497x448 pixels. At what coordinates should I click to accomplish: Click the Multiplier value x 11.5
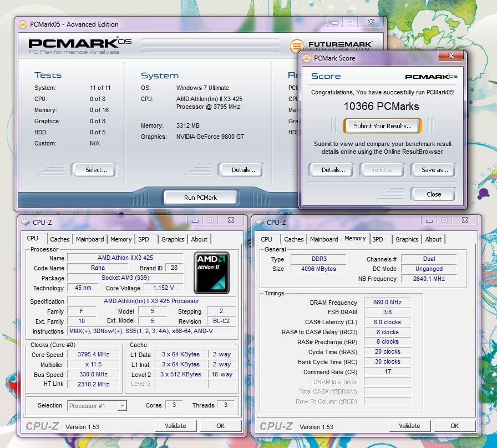pos(94,364)
